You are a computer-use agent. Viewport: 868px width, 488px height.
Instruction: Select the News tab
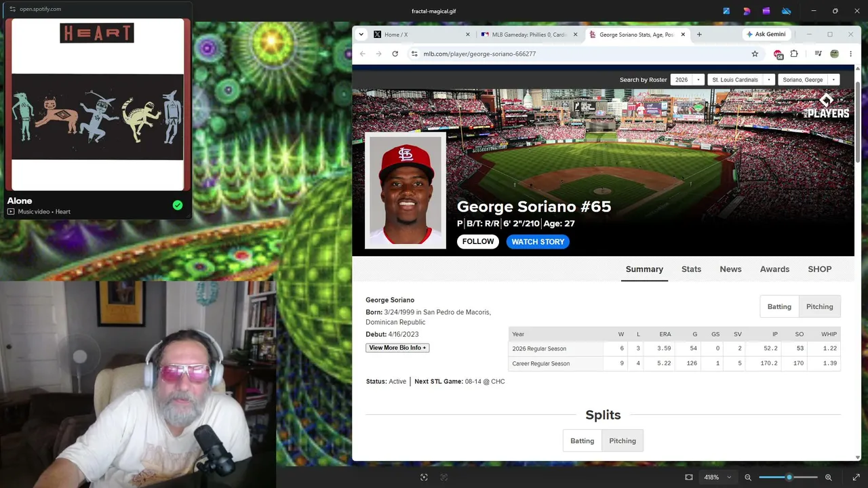(730, 269)
